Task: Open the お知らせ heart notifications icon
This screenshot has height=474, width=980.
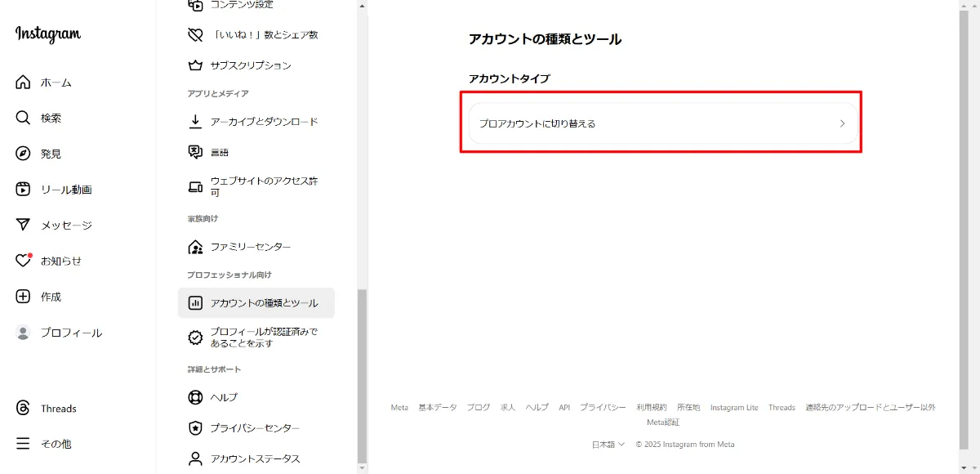Action: [23, 261]
